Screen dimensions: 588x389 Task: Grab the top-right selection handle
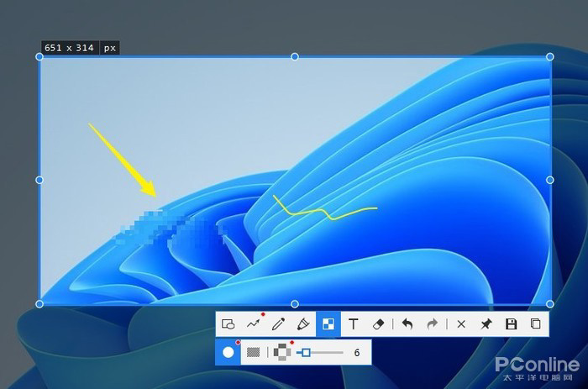click(x=549, y=56)
